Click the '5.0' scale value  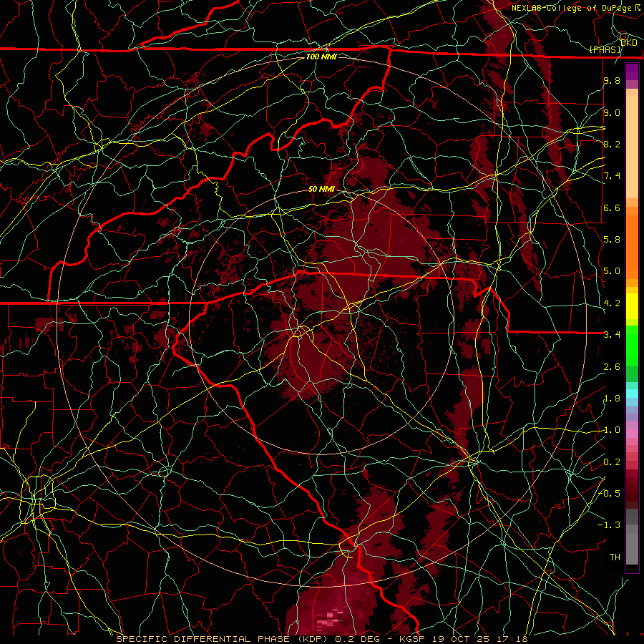[x=612, y=271]
